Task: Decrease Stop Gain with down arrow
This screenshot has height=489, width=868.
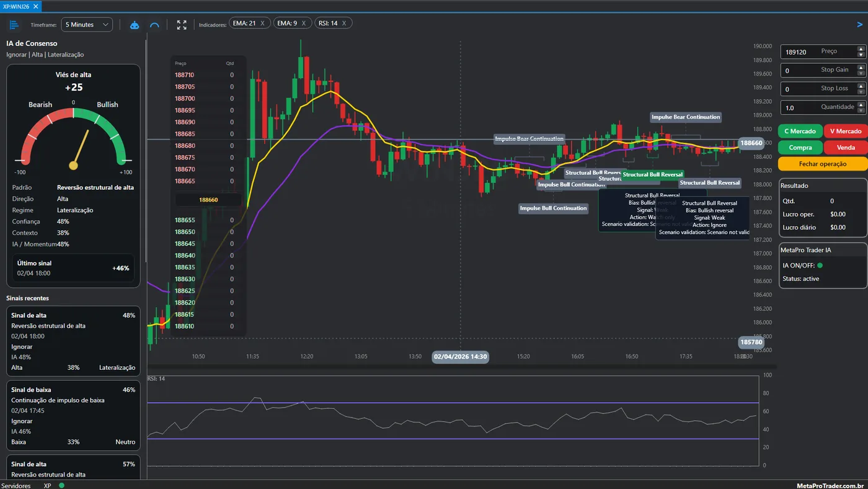Action: (x=861, y=73)
